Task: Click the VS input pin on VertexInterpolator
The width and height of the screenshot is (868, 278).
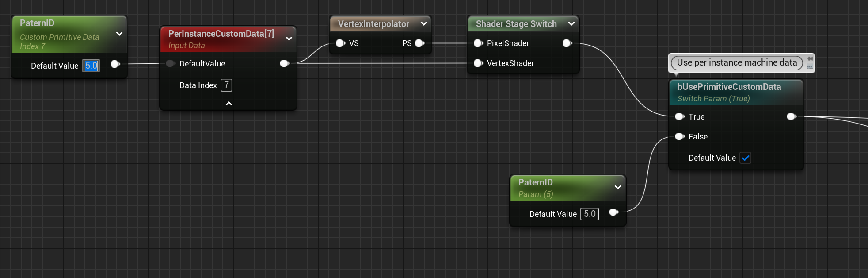Action: [x=340, y=43]
